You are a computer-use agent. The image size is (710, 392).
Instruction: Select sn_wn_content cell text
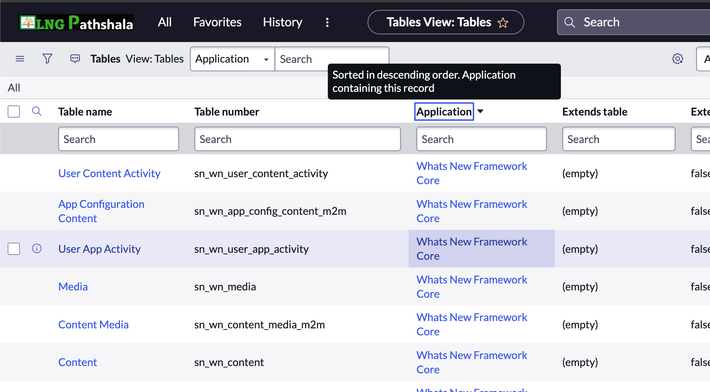[229, 362]
